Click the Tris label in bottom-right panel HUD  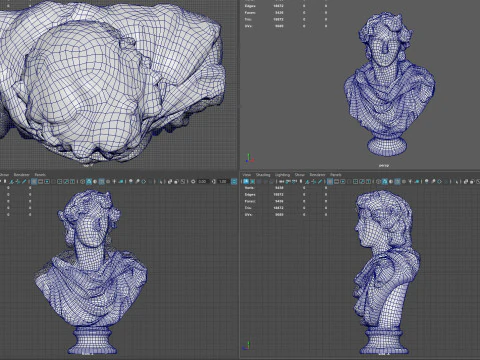pos(248,208)
